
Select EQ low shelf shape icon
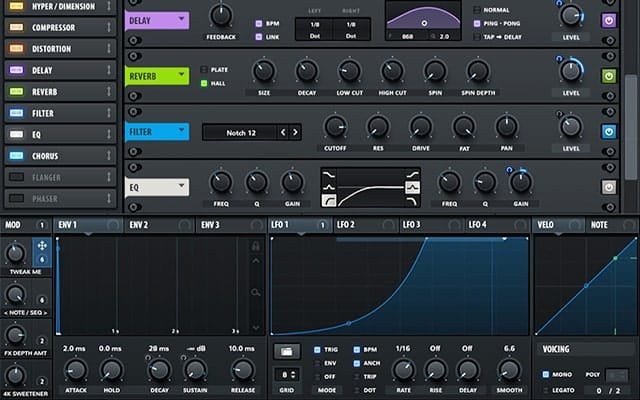329,175
